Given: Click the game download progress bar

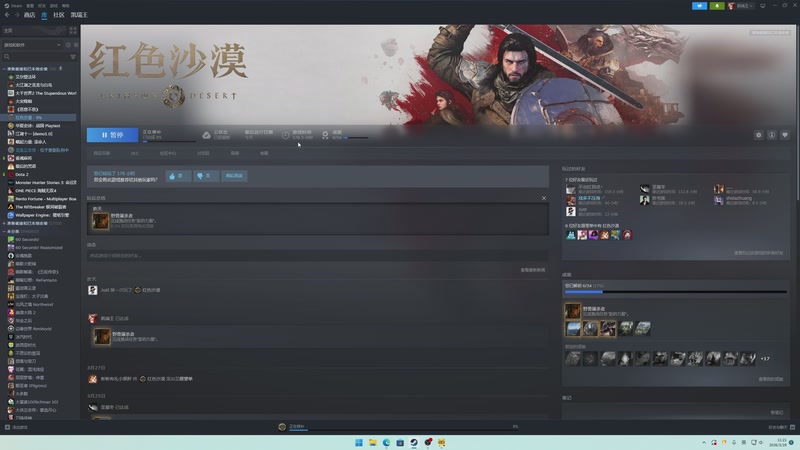Looking at the screenshot, I should click(x=169, y=141).
